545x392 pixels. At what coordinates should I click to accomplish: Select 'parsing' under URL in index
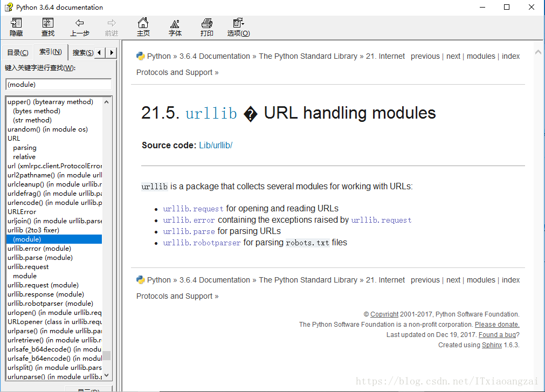[25, 148]
